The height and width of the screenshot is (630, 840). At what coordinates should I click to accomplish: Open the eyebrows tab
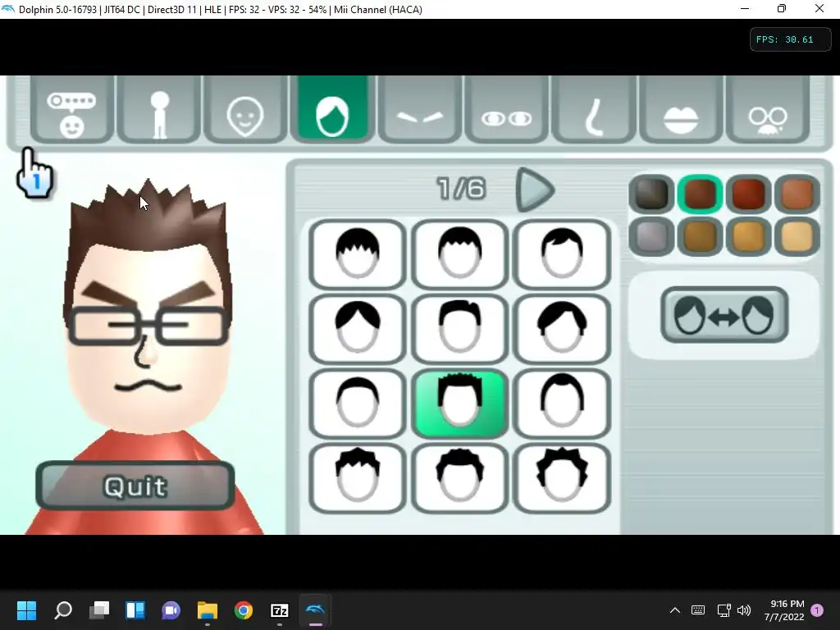point(419,110)
